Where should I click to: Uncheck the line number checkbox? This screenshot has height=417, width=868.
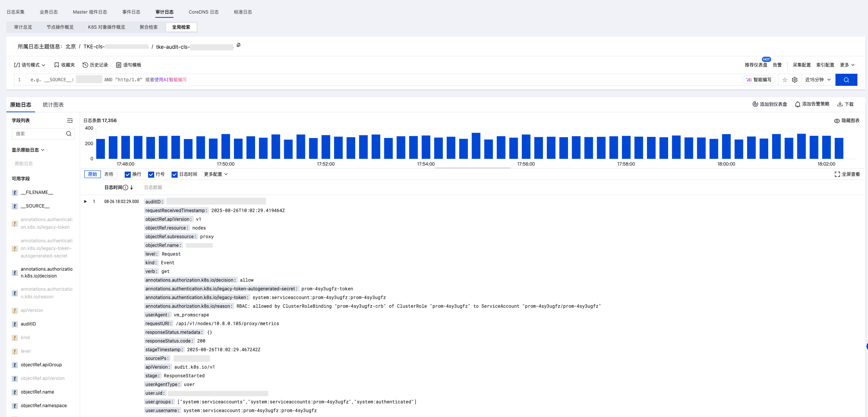[x=151, y=174]
